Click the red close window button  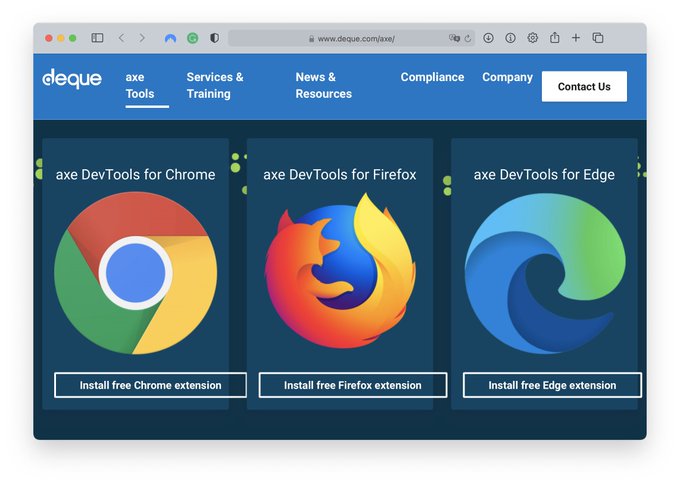click(x=49, y=38)
